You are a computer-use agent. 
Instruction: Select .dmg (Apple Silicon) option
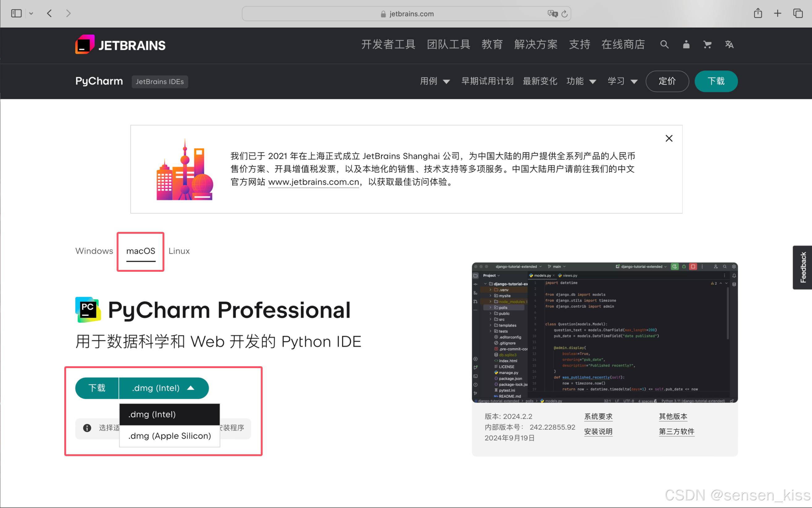[x=170, y=436]
